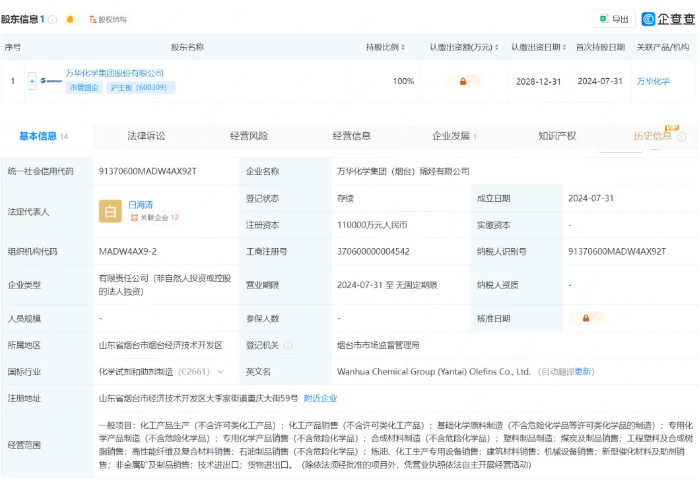Click 登记状态 value 存续
Screen dimensions: 699x479
pos(345,198)
